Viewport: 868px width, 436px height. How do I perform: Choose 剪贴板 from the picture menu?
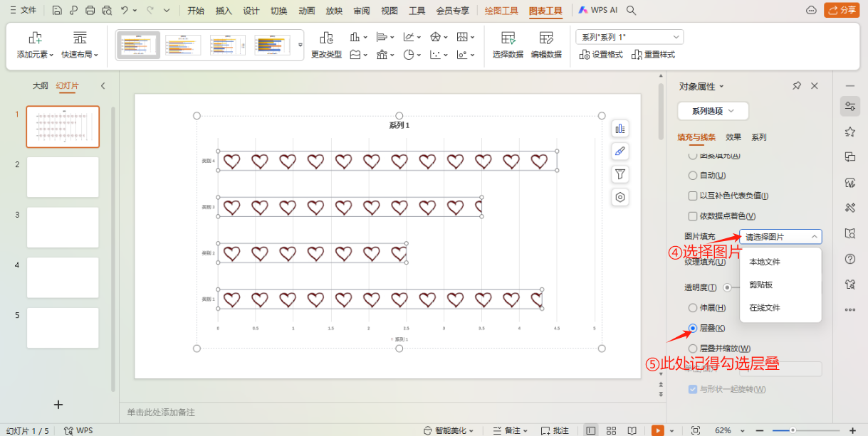coord(760,283)
